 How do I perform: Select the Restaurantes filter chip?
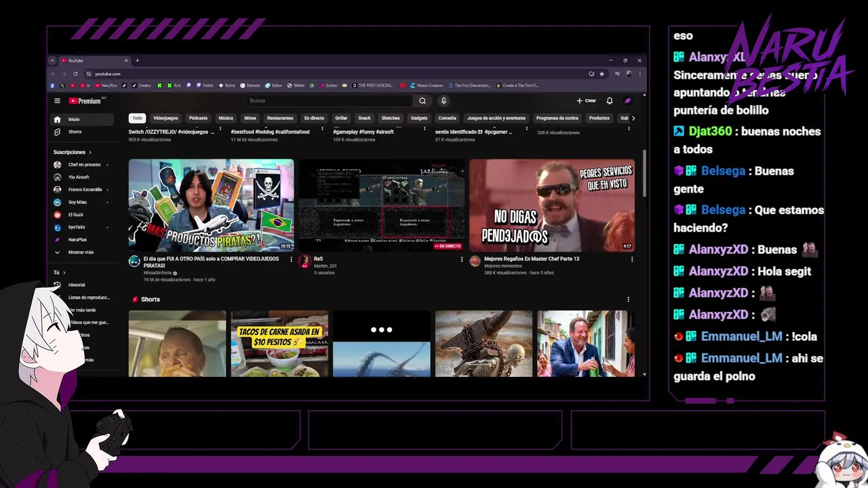[x=280, y=118]
